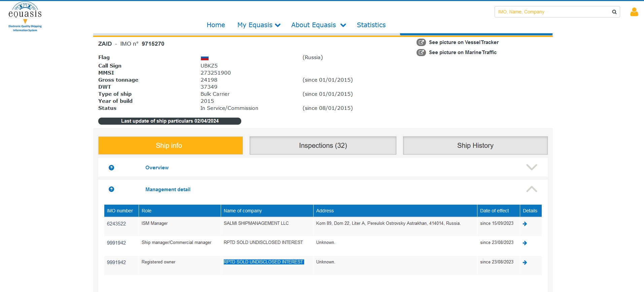Click MMSI value 273251900
This screenshot has height=292, width=644.
(216, 73)
